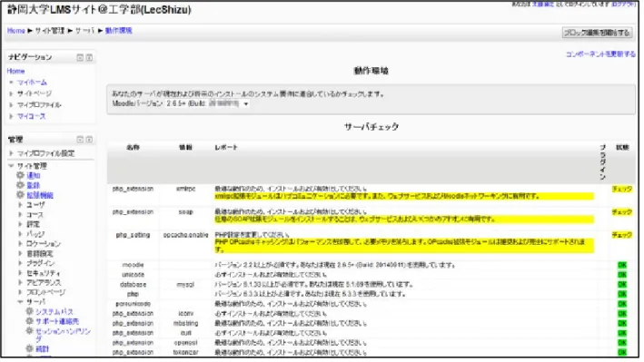The height and width of the screenshot is (362, 644).
Task: Click the mbstring info cell
Action: pos(185,323)
